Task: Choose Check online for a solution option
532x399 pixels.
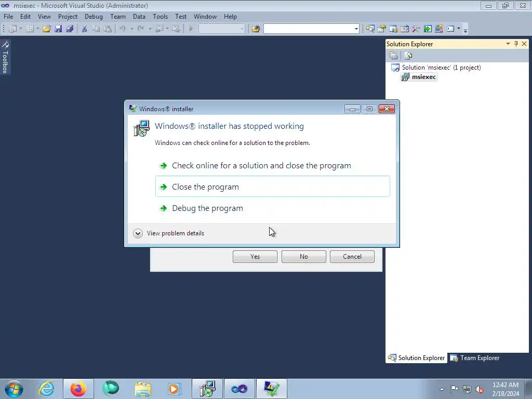Action: [272, 166]
